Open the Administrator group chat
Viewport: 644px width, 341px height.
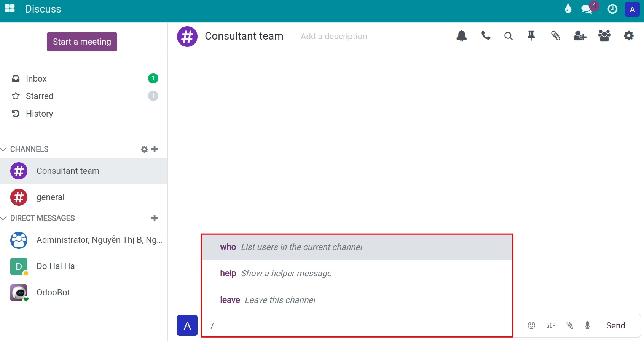coord(84,240)
